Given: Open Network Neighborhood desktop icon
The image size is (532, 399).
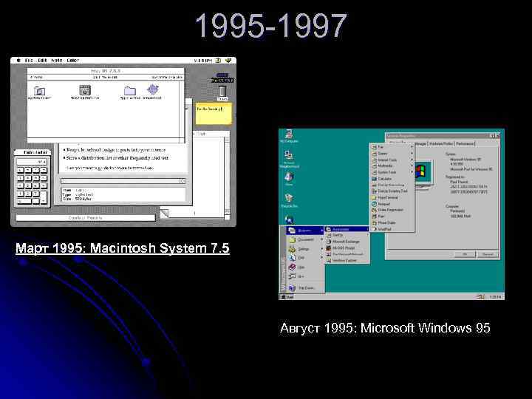Looking at the screenshot, I should pos(289,159).
